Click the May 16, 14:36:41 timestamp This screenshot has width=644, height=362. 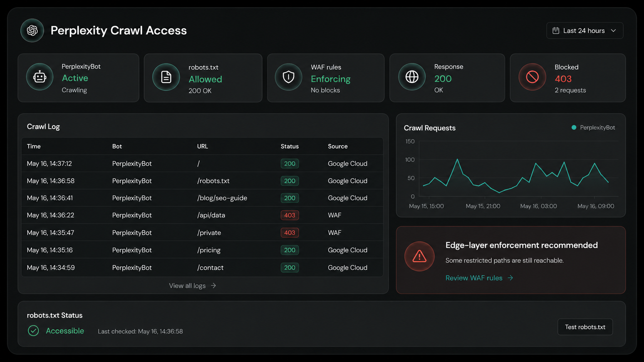(x=50, y=198)
